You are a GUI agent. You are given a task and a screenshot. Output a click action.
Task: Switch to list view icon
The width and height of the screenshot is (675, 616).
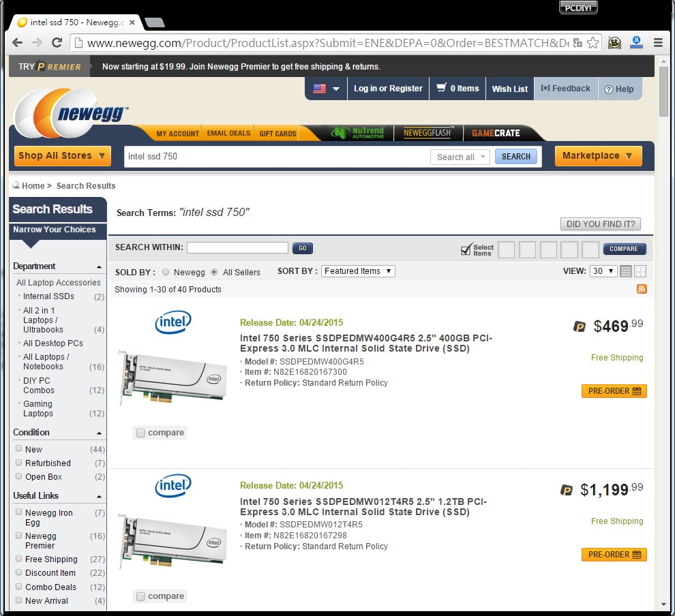tap(626, 271)
